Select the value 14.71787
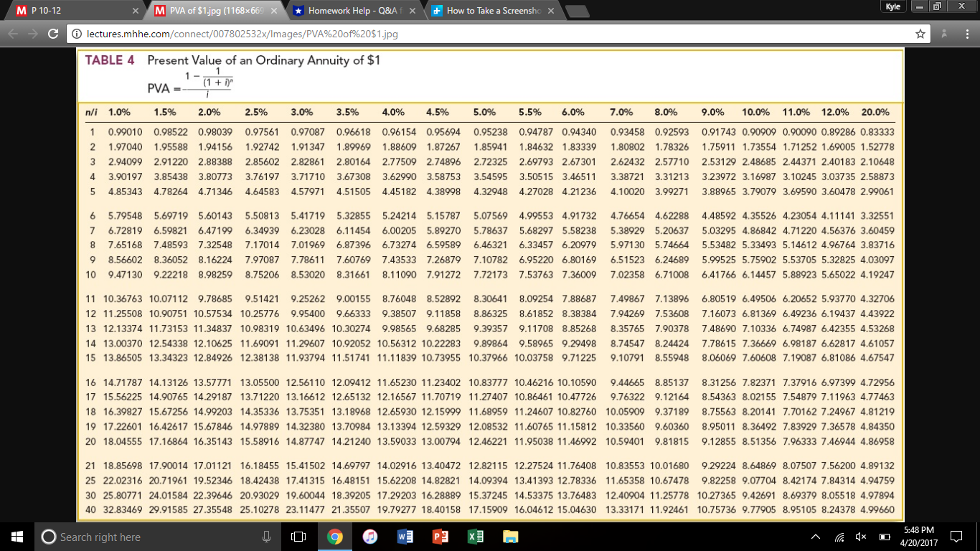This screenshot has height=551, width=980. click(x=124, y=383)
